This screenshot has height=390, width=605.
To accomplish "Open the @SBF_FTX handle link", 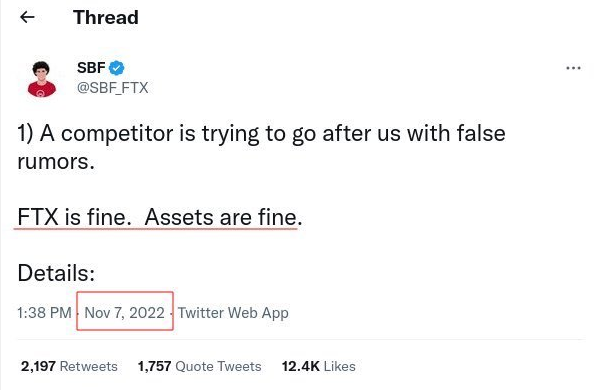I will point(112,88).
